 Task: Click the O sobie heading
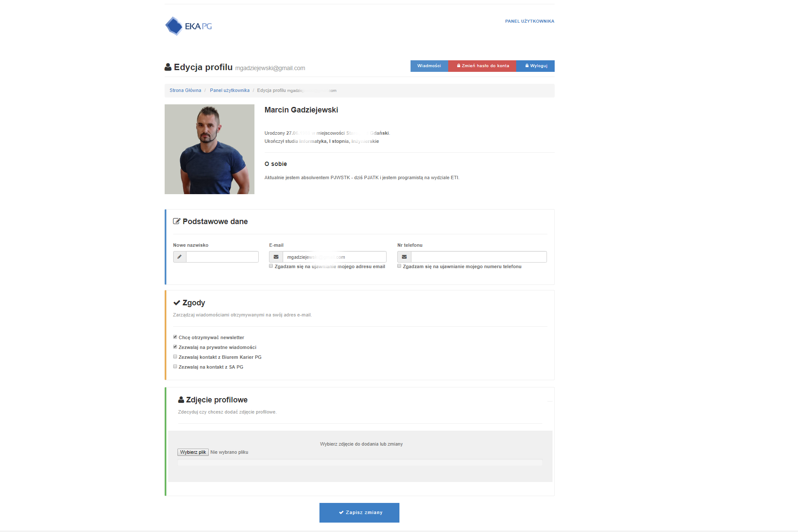point(276,164)
